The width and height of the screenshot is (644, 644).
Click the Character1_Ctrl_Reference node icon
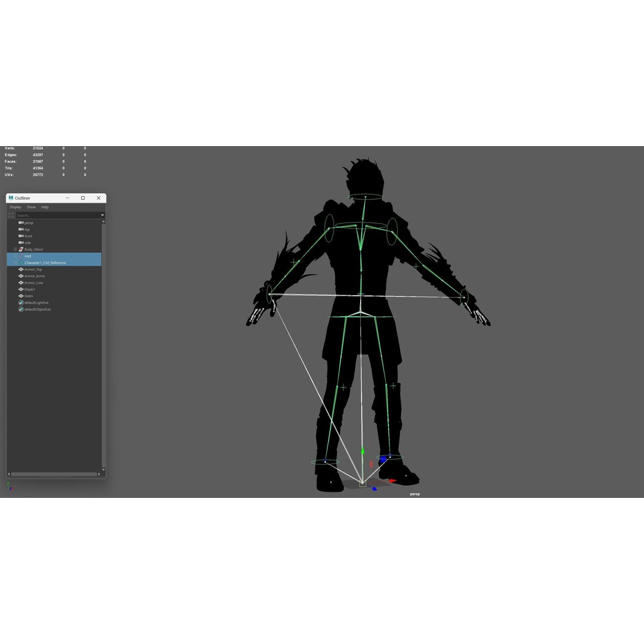click(21, 262)
